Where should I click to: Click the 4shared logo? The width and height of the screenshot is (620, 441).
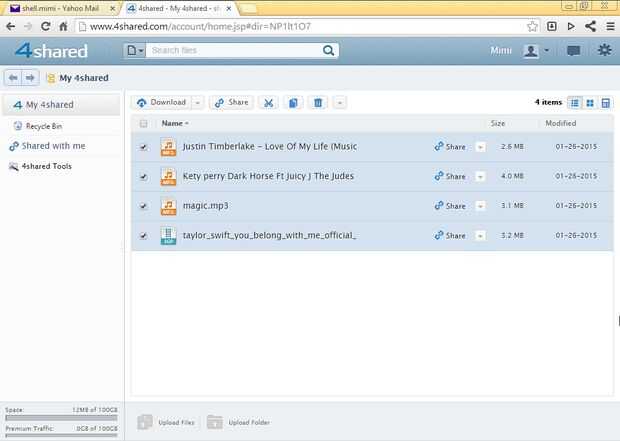[x=51, y=51]
